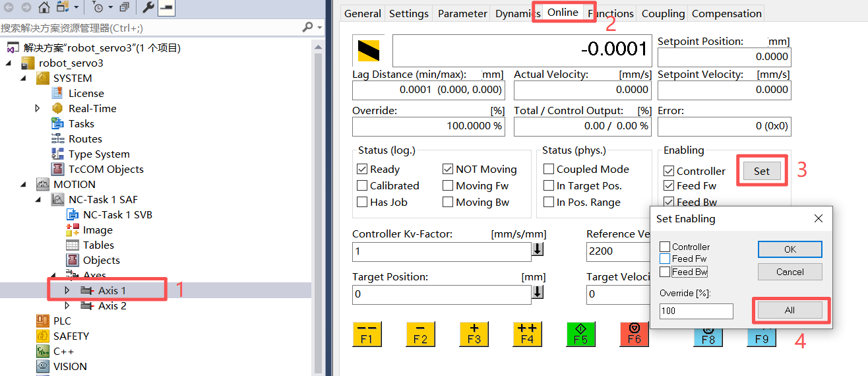Toggle the NOT Moving checkbox

pos(448,170)
